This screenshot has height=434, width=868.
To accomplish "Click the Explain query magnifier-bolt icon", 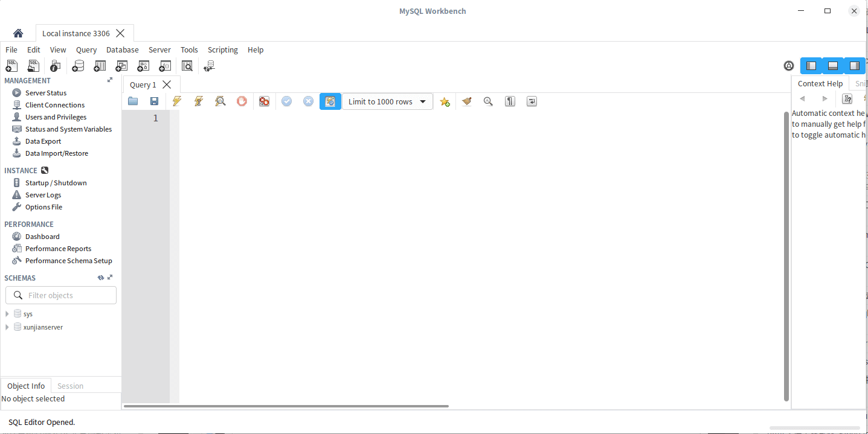I will (x=220, y=101).
